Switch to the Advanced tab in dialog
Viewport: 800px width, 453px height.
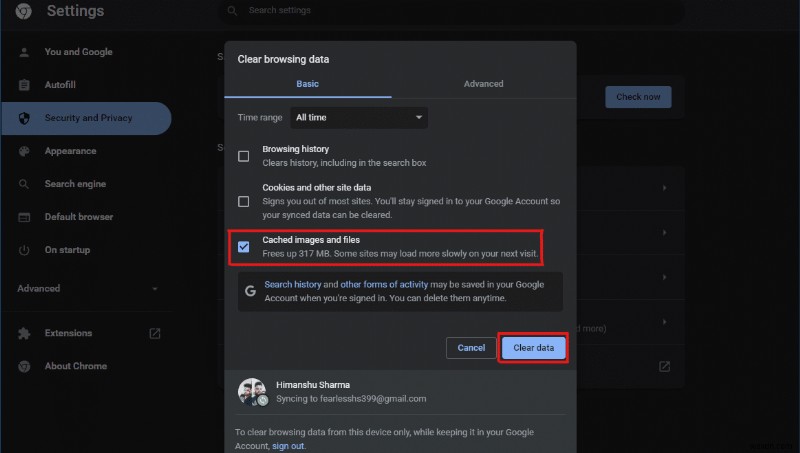pos(484,84)
